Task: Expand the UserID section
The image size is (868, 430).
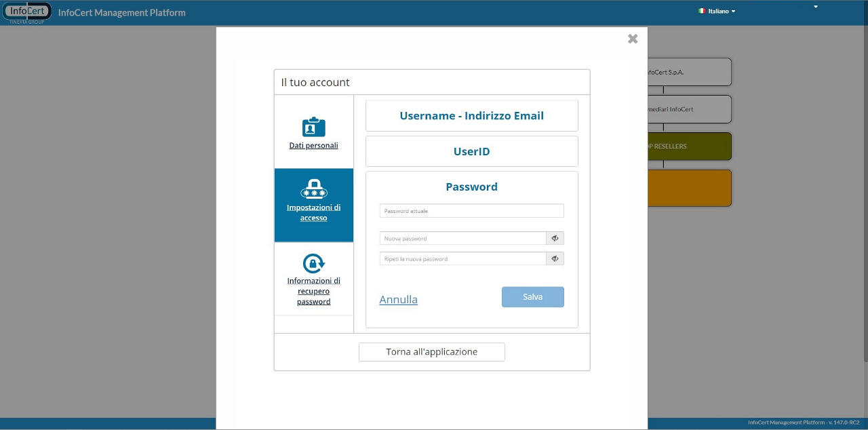Action: [471, 151]
